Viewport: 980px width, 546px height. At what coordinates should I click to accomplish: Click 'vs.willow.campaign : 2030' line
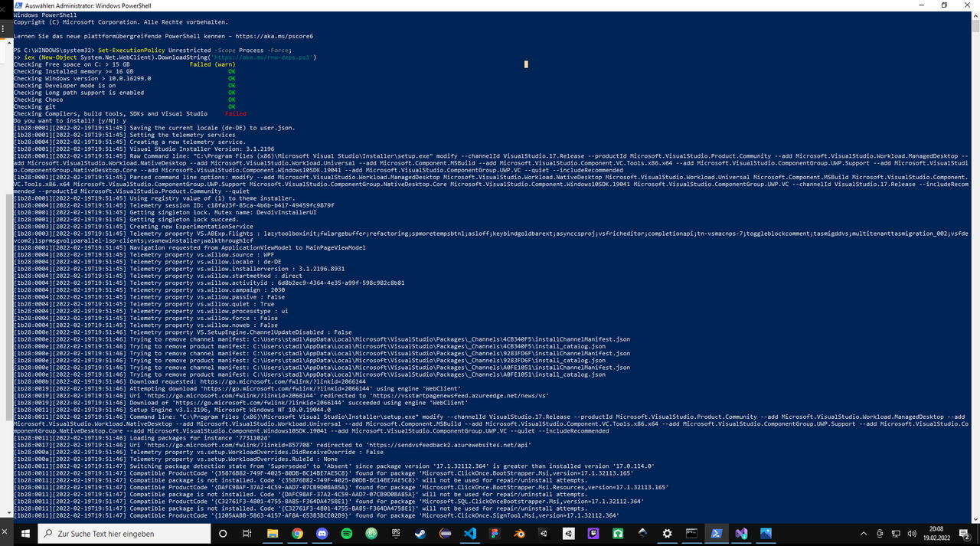point(149,290)
